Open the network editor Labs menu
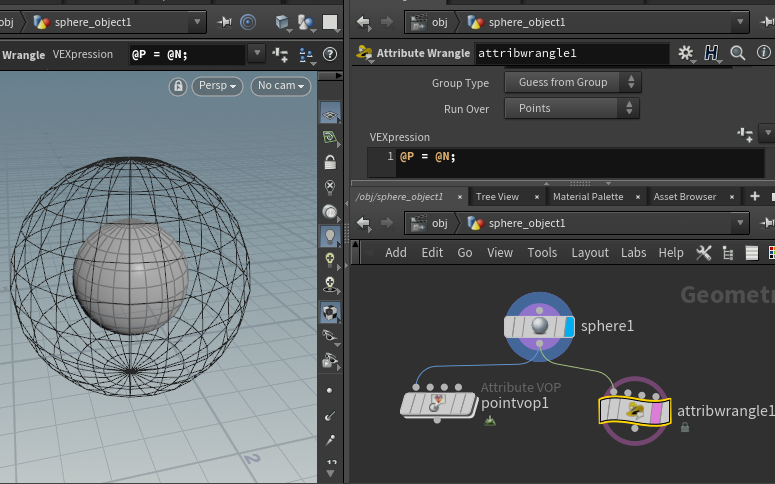Viewport: 775px width, 484px height. [x=634, y=253]
